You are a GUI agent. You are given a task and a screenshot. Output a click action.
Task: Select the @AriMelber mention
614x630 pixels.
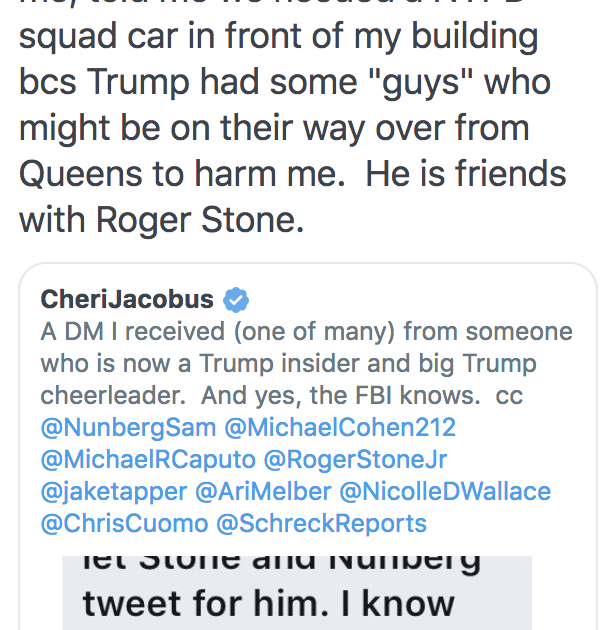click(x=264, y=491)
